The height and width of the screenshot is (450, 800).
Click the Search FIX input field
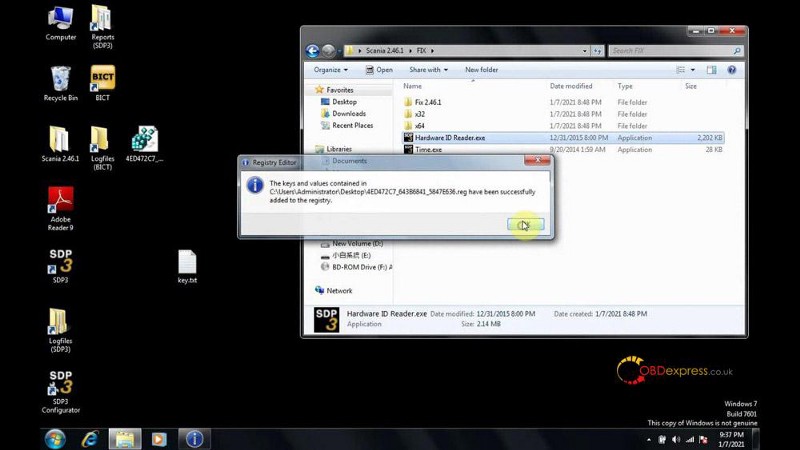point(675,51)
